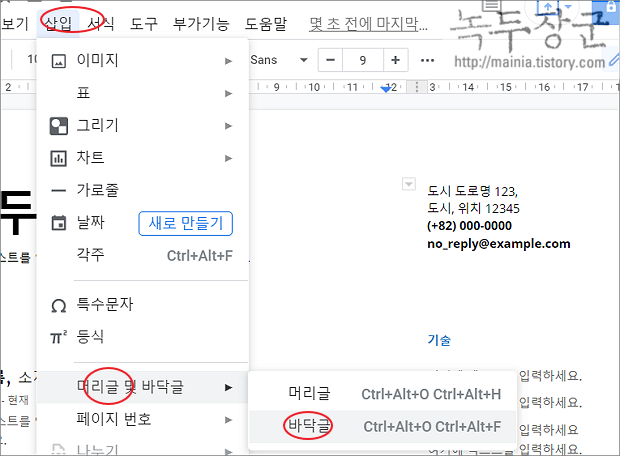Select the 날짜 menu entry text
This screenshot has width=620, height=456.
click(x=91, y=222)
